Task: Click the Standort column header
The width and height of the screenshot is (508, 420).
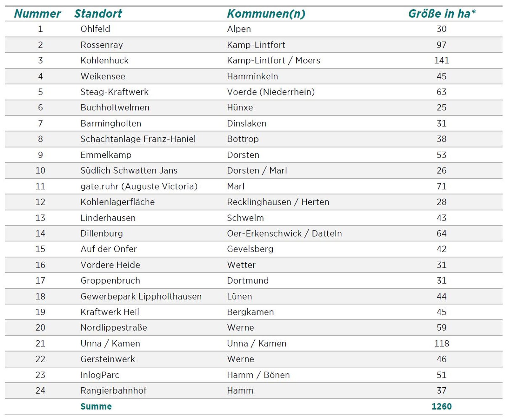Action: tap(98, 14)
